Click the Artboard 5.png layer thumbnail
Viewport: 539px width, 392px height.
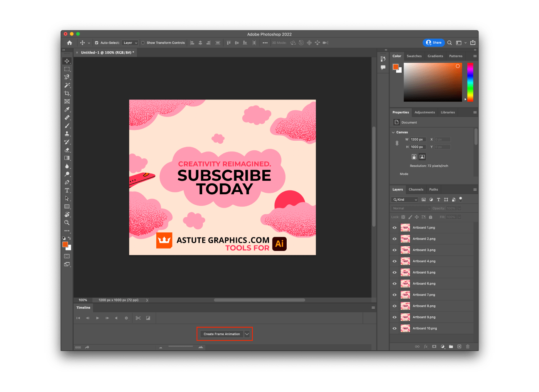405,272
